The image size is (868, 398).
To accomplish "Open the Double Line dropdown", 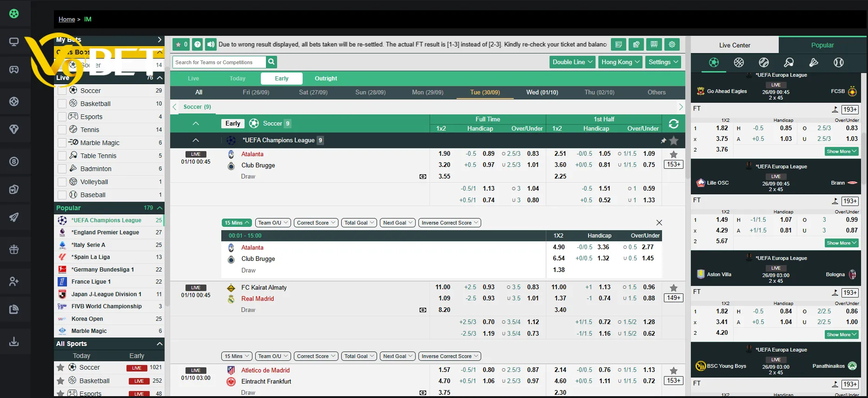I will point(572,62).
